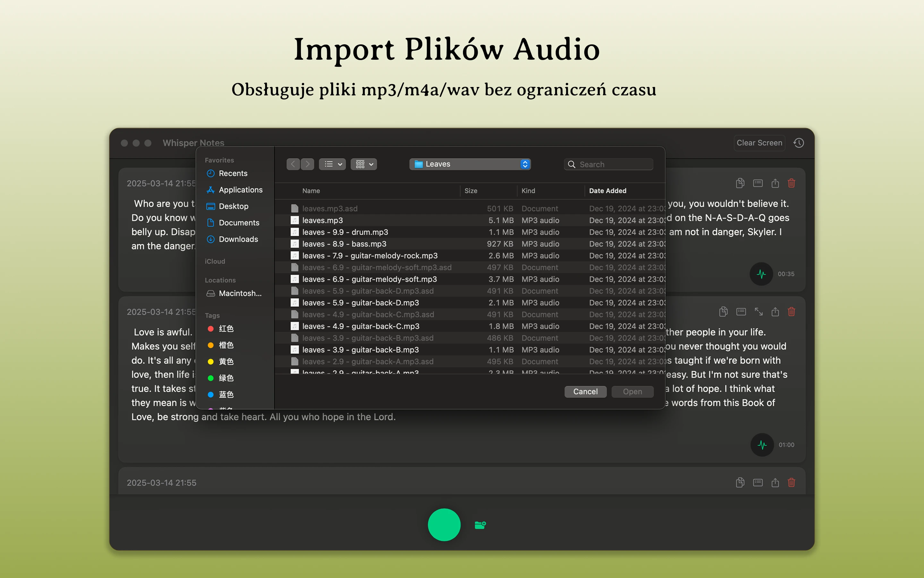Click the Open button

point(632,391)
